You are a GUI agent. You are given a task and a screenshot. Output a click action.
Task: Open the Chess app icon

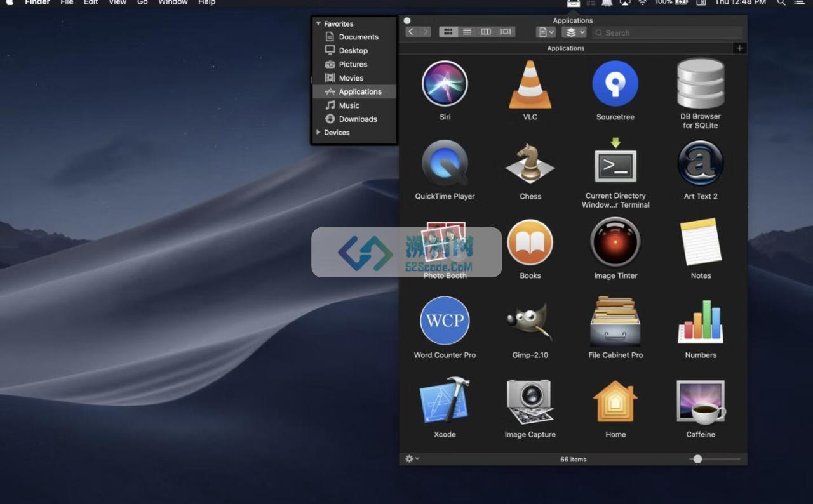click(530, 163)
